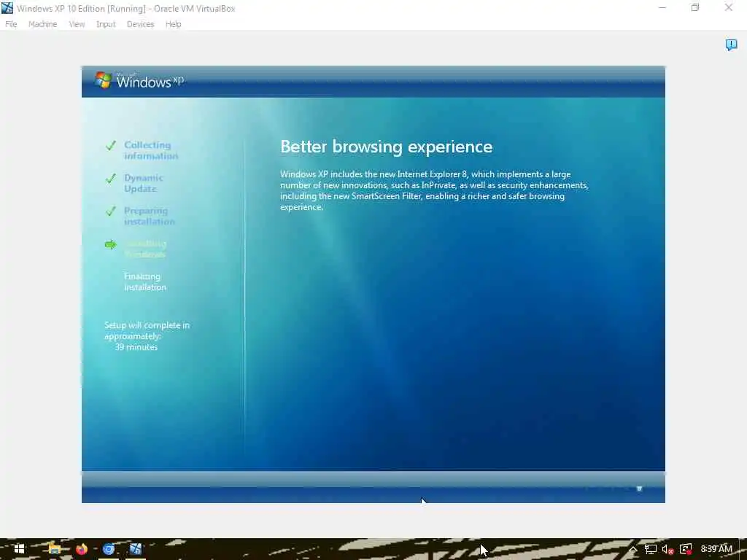Screen dimensions: 747x560
Task: Restore down the VirtualBox window
Action: tap(695, 8)
